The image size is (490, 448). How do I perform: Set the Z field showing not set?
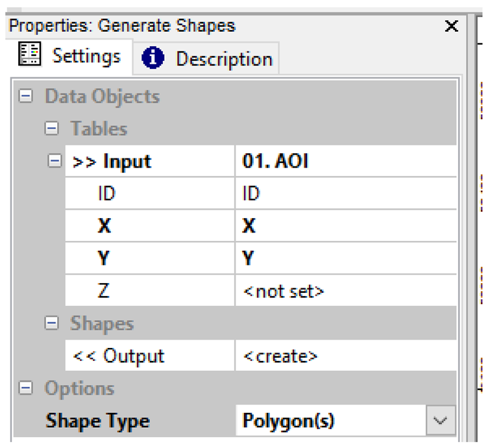tap(283, 291)
